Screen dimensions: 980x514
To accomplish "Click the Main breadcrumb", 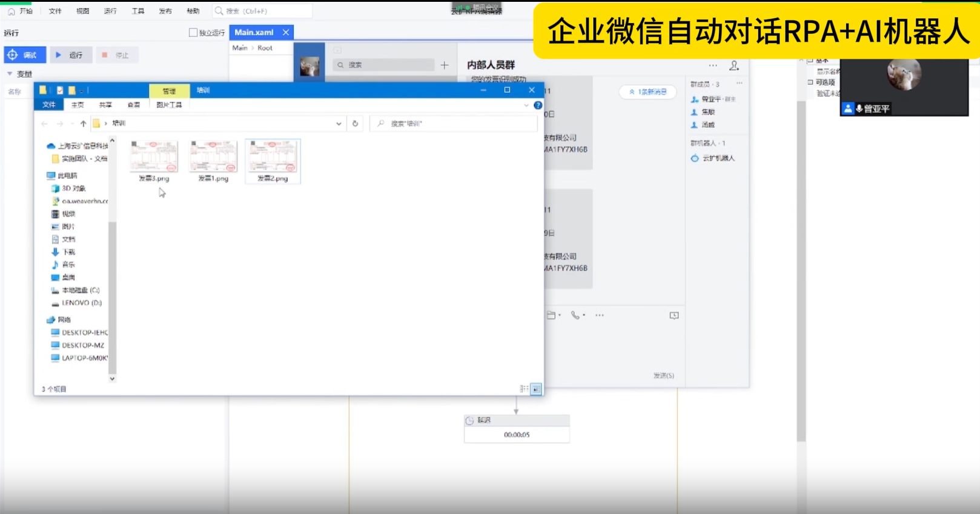I will (240, 48).
